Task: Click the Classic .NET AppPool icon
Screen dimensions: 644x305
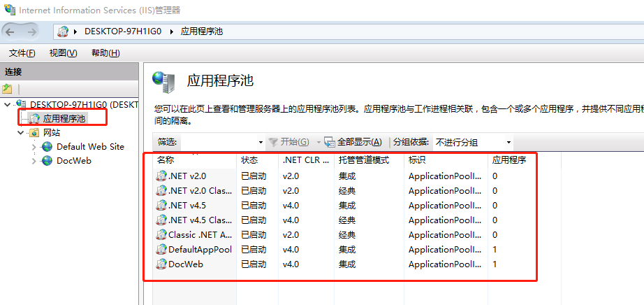Action: click(x=161, y=234)
